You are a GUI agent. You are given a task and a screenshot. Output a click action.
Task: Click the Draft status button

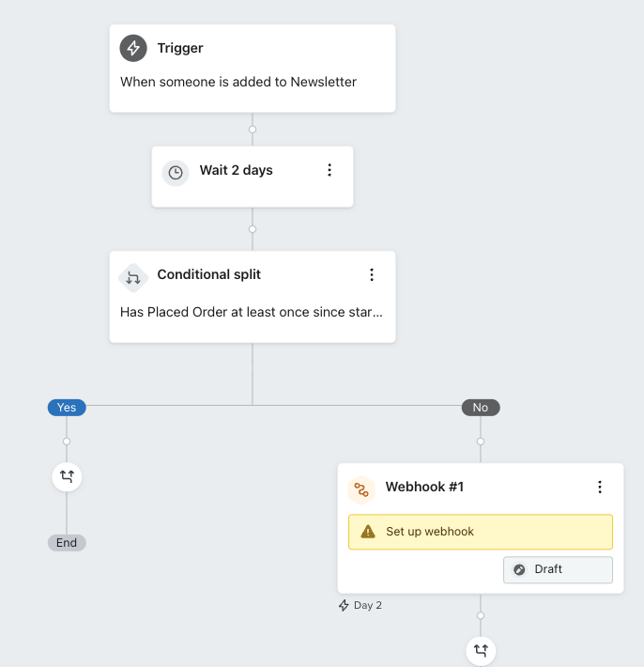(x=559, y=569)
